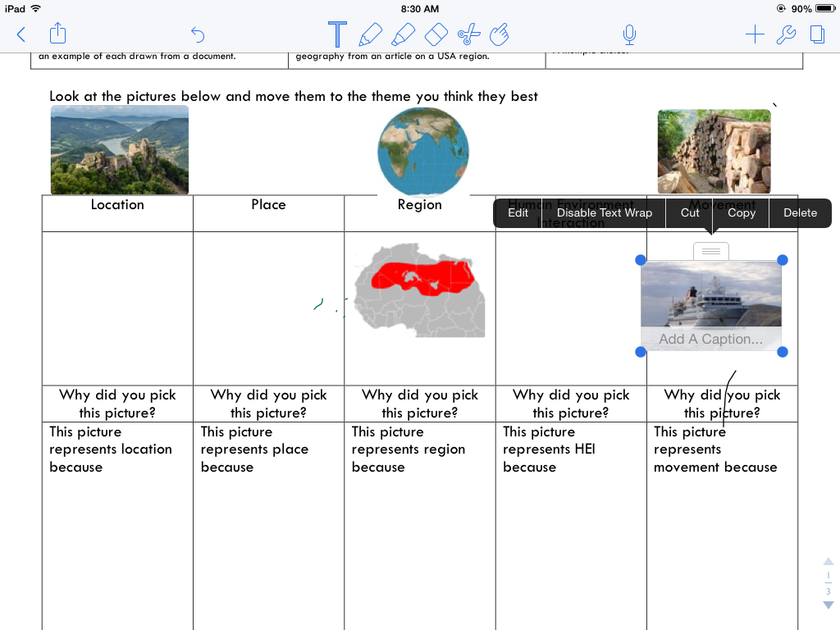
Task: Select the red Africa map image
Action: pos(419,290)
